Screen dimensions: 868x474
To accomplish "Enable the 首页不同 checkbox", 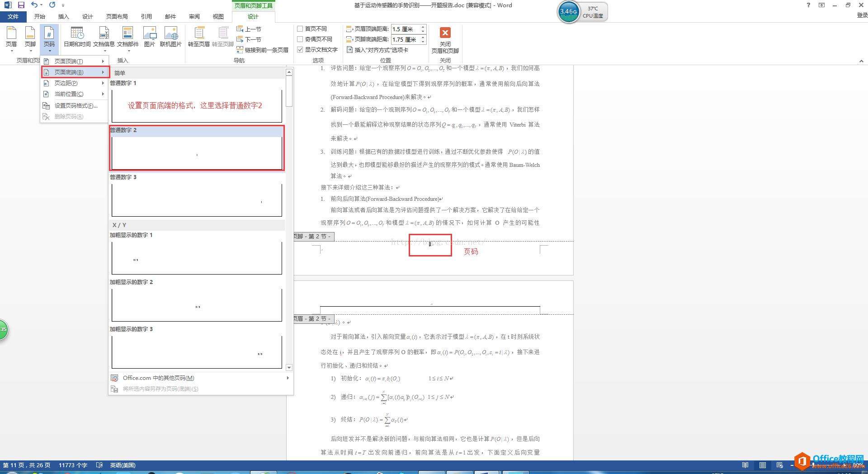I will (x=300, y=28).
